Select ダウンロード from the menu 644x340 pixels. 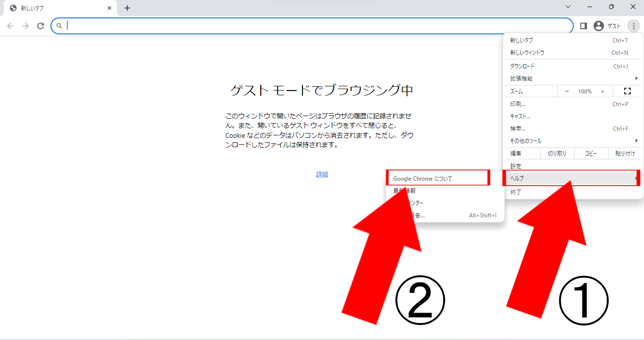[x=523, y=66]
